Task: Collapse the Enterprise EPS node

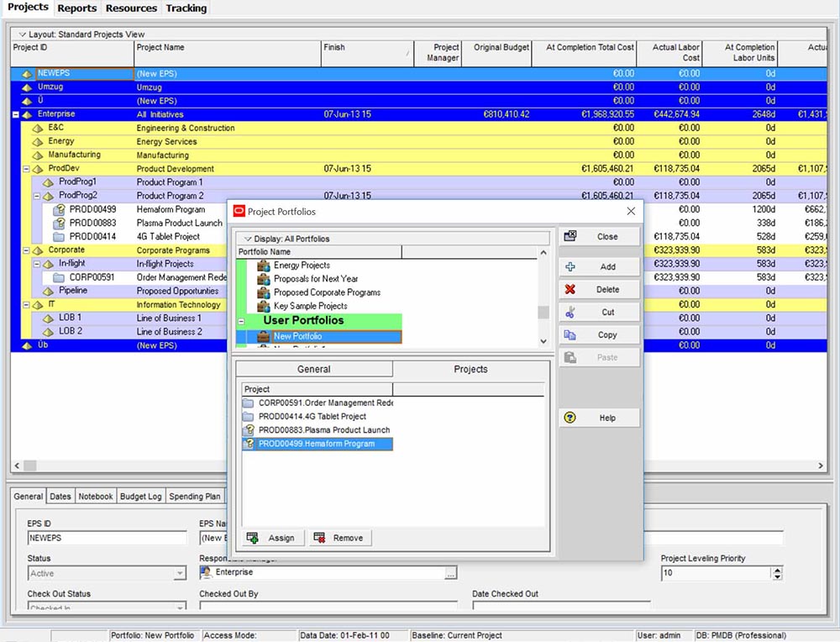Action: pos(16,114)
